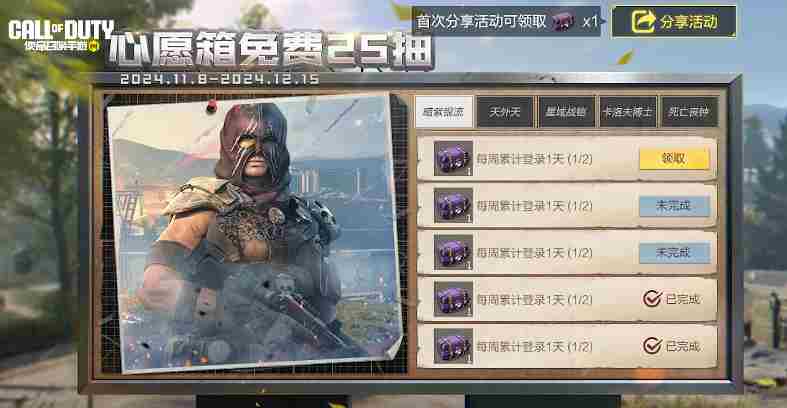
Task: Claim reward with yellow 领取 button
Action: point(674,159)
